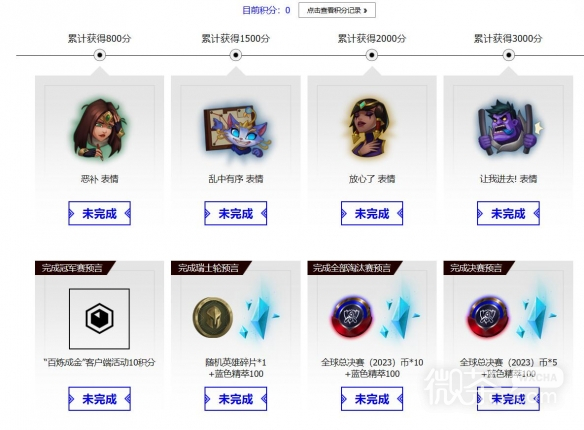Viewport: 584px width, 430px height.
Task: Click the gold helmet hero shard icon
Action: (x=213, y=318)
